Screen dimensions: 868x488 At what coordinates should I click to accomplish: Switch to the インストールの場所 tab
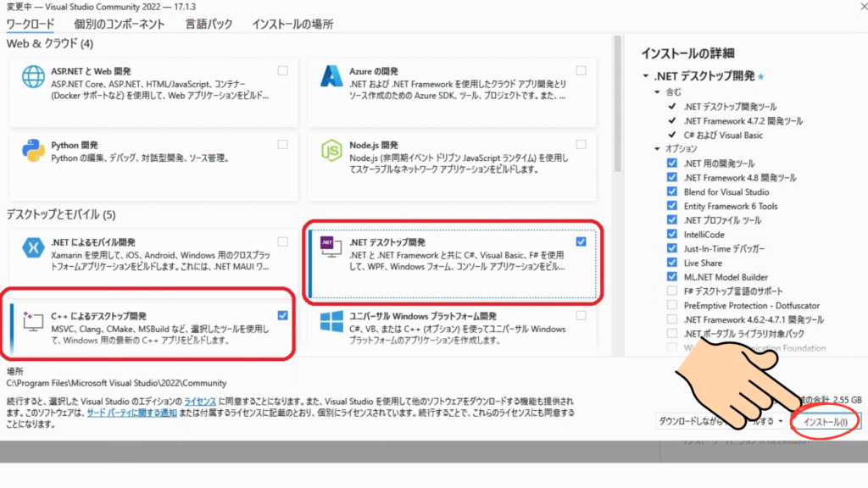(x=292, y=25)
